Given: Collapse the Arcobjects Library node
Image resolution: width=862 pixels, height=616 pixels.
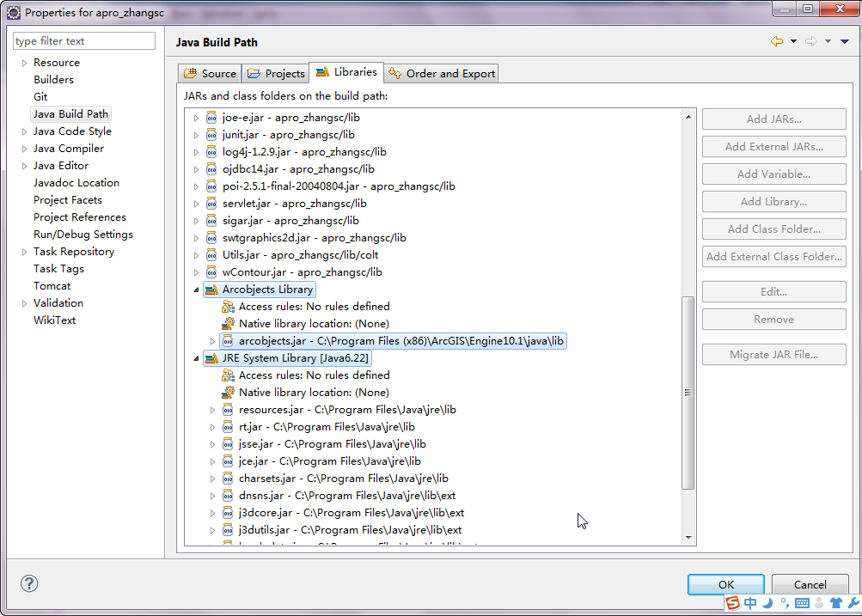Looking at the screenshot, I should (x=196, y=290).
